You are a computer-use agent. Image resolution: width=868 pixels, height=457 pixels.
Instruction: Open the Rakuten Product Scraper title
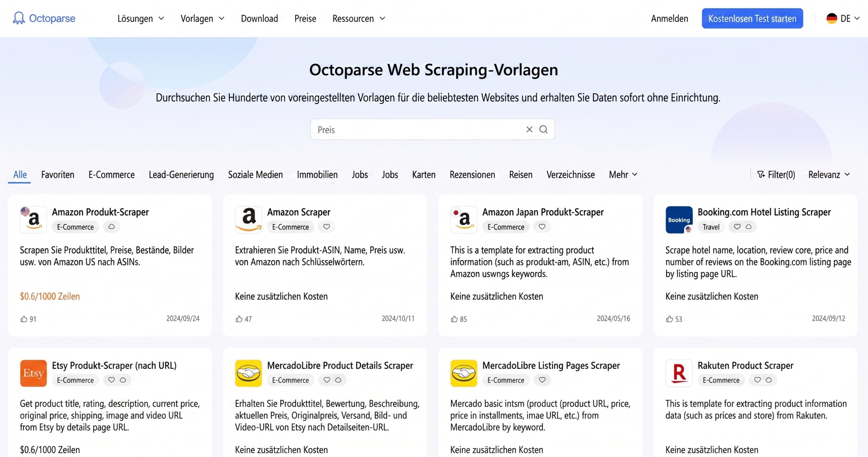click(x=745, y=365)
